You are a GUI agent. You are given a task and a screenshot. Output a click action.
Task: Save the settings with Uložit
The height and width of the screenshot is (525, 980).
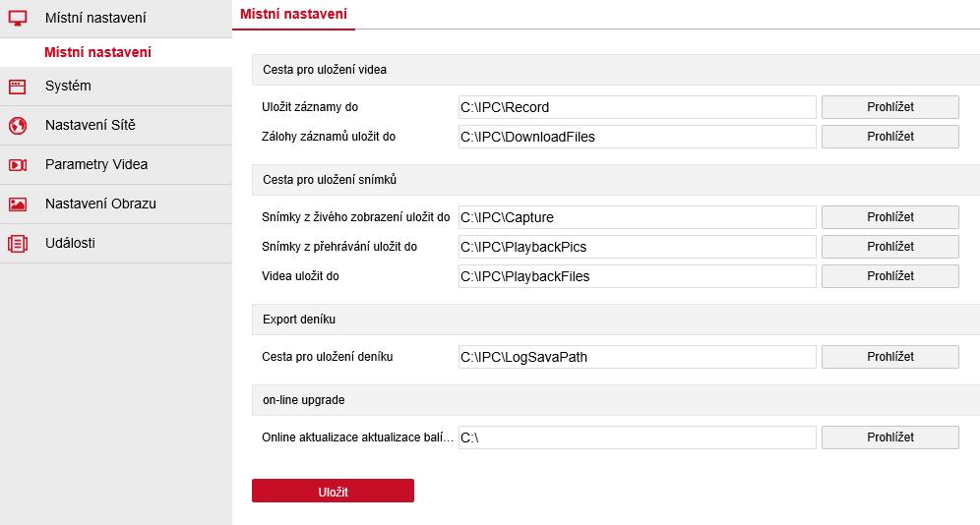[x=333, y=491]
